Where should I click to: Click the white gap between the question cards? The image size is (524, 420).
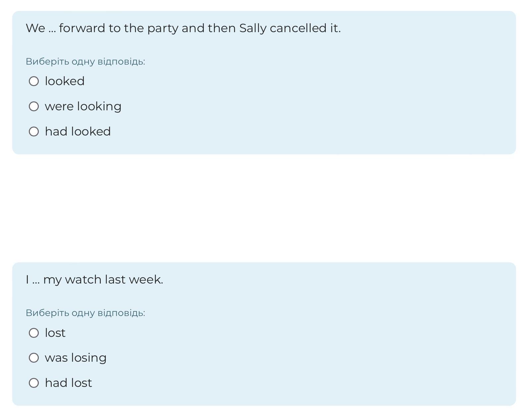264,208
